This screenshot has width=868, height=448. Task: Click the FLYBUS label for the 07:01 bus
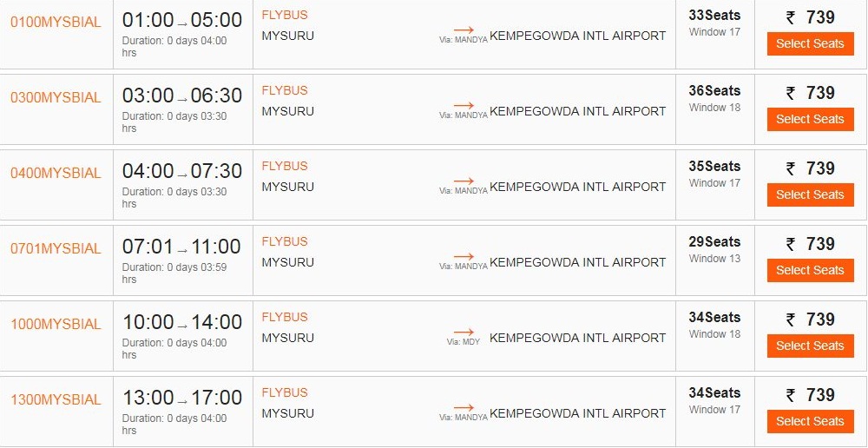coord(285,241)
